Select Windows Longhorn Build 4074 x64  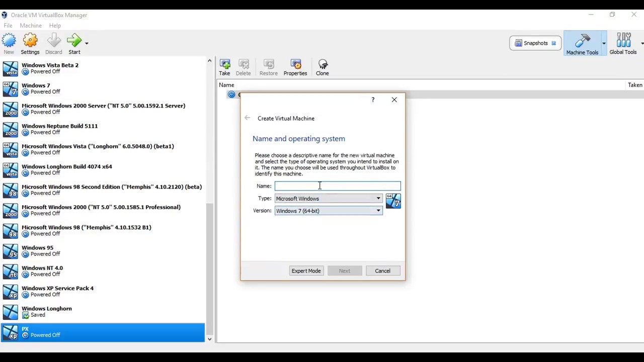coord(103,169)
